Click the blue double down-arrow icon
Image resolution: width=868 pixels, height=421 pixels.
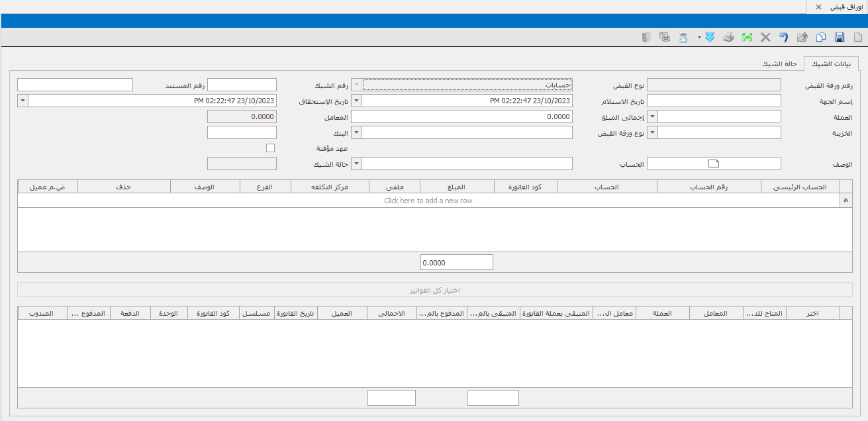[710, 38]
